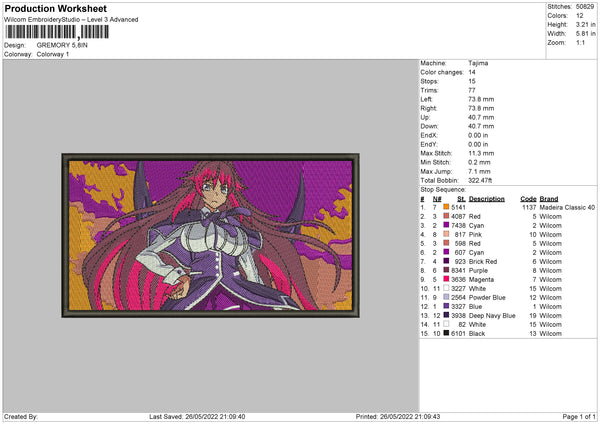Image resolution: width=600 pixels, height=424 pixels.
Task: Click the design name GREMORY 5,8IN
Action: 62,45
